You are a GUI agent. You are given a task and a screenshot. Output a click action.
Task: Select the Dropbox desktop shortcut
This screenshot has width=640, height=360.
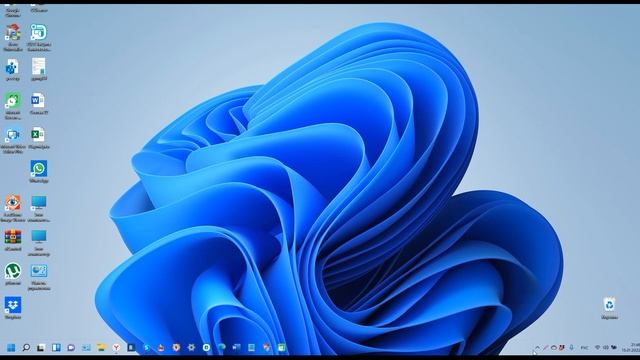(13, 308)
